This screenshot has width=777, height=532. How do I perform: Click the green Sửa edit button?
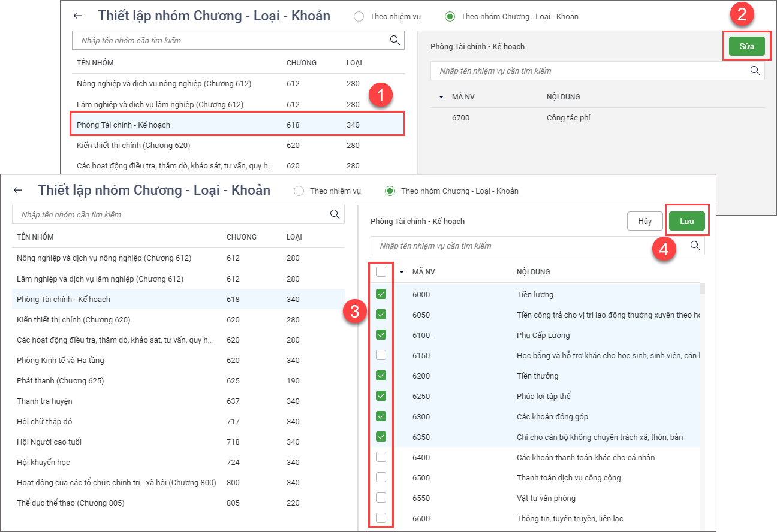click(746, 46)
